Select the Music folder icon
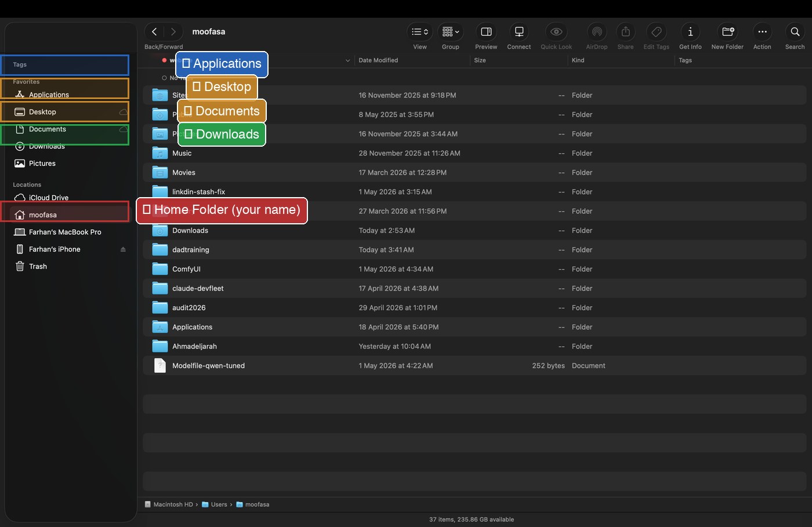This screenshot has height=527, width=812. click(159, 153)
